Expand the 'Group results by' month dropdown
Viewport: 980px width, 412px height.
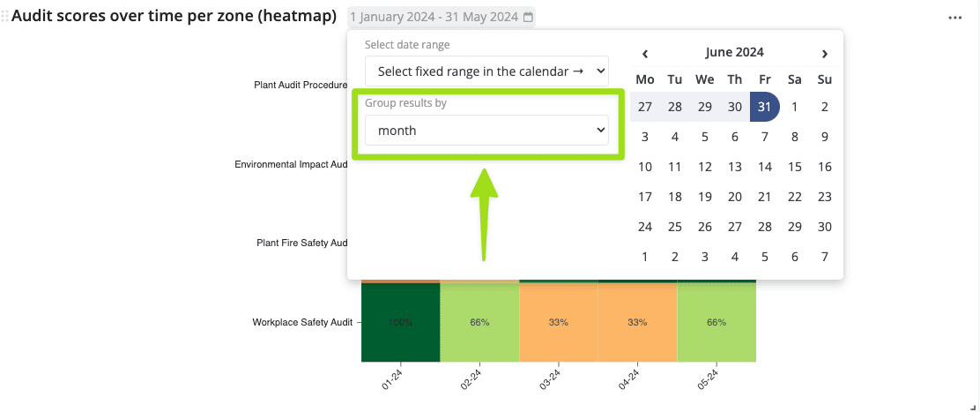[486, 131]
